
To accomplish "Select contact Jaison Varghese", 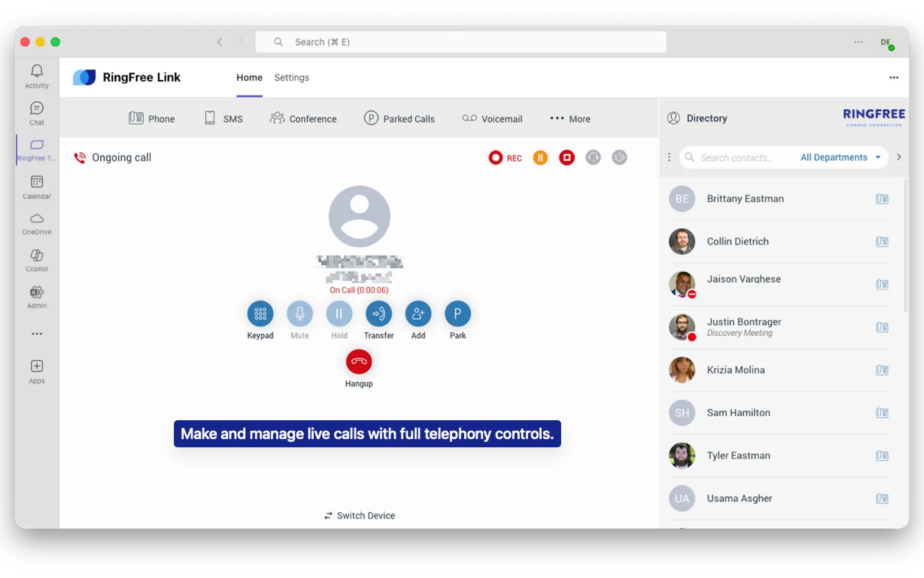I will (x=778, y=284).
